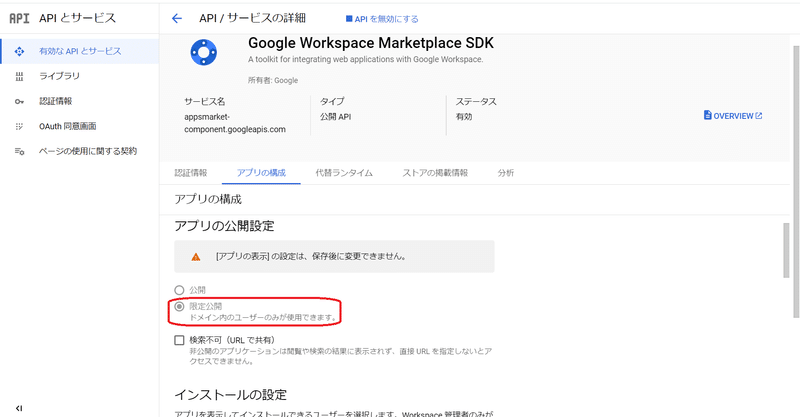Click the アプリの公開設定 heading
The height and width of the screenshot is (417, 800).
tap(224, 226)
